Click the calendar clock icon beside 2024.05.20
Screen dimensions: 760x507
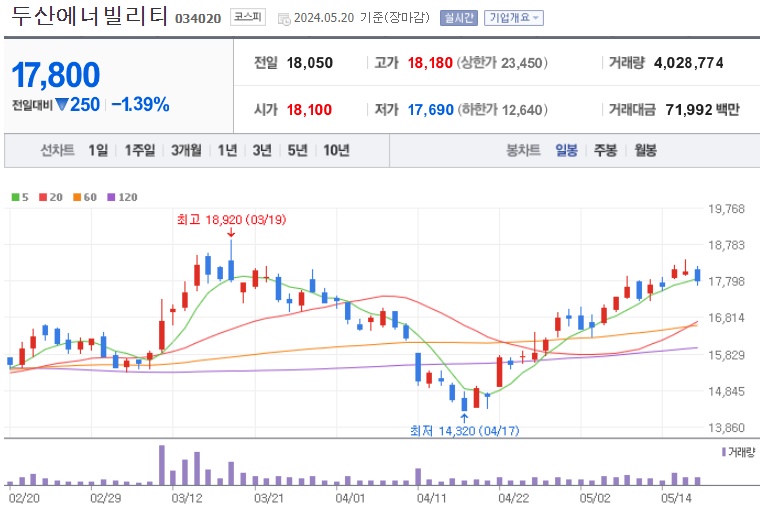tap(284, 19)
